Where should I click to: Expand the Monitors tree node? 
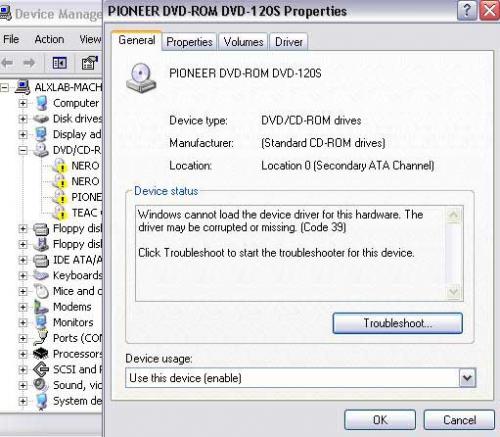23,322
